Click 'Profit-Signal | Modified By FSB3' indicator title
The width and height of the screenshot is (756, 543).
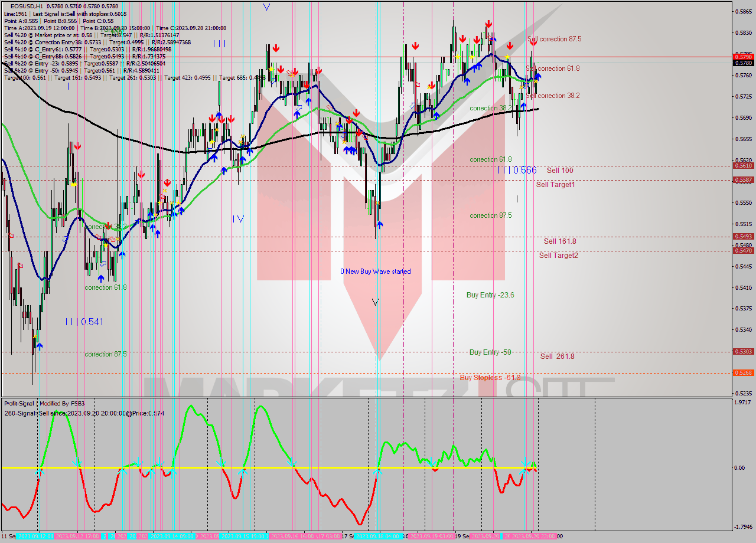point(44,404)
